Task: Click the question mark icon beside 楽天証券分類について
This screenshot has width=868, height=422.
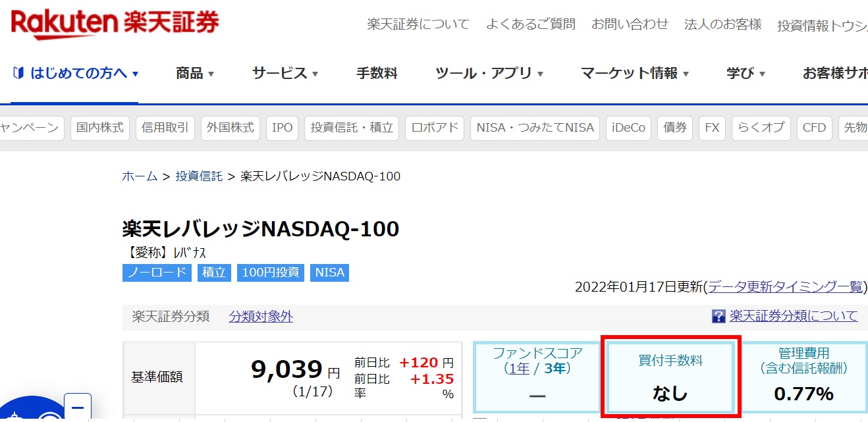Action: (719, 317)
